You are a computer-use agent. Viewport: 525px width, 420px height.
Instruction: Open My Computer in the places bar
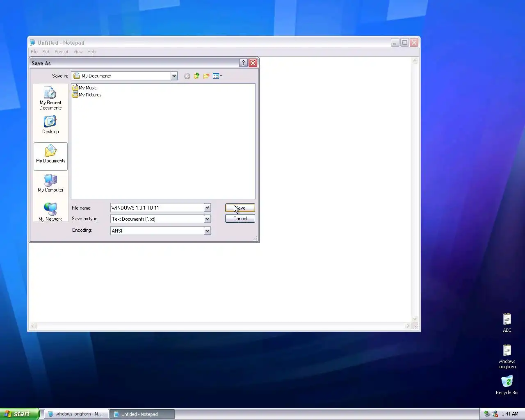[x=50, y=183]
